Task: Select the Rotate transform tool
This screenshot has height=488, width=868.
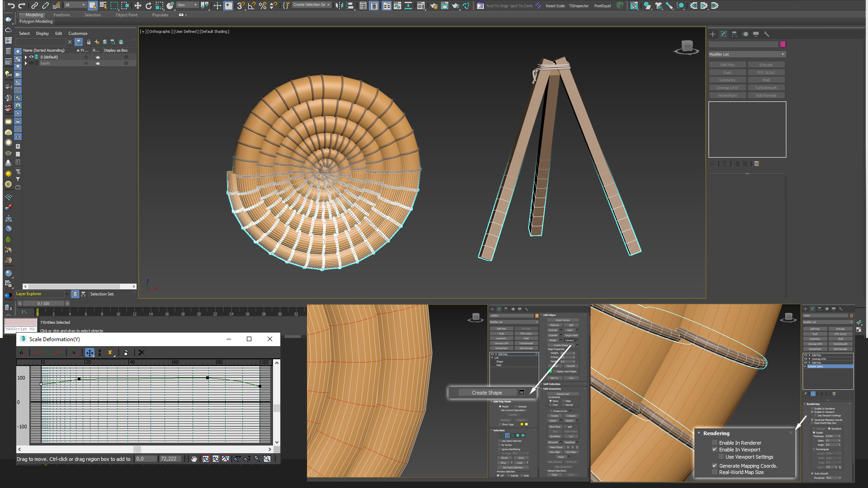Action: [148, 5]
